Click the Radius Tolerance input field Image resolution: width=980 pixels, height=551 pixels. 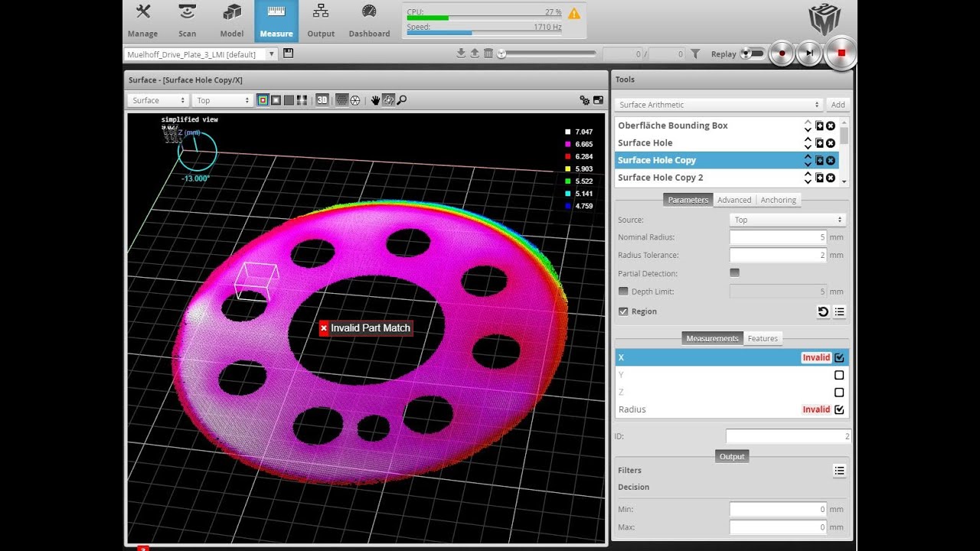[x=779, y=255]
